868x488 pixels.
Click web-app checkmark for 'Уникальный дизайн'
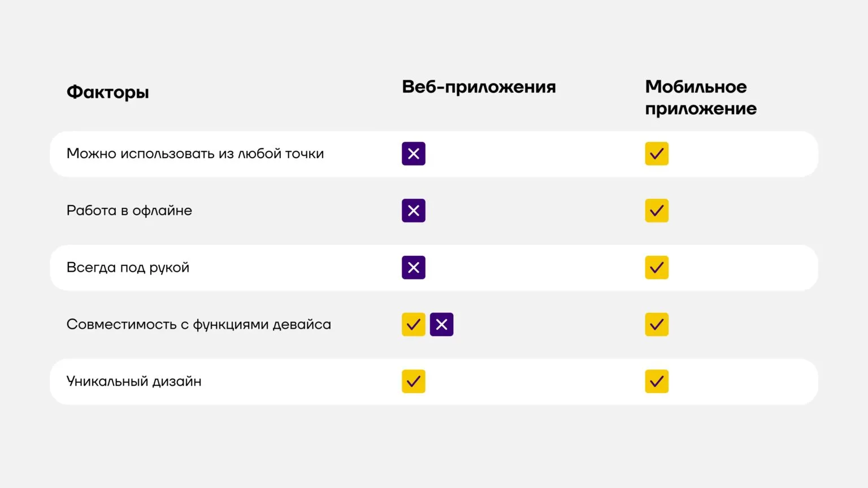(414, 382)
